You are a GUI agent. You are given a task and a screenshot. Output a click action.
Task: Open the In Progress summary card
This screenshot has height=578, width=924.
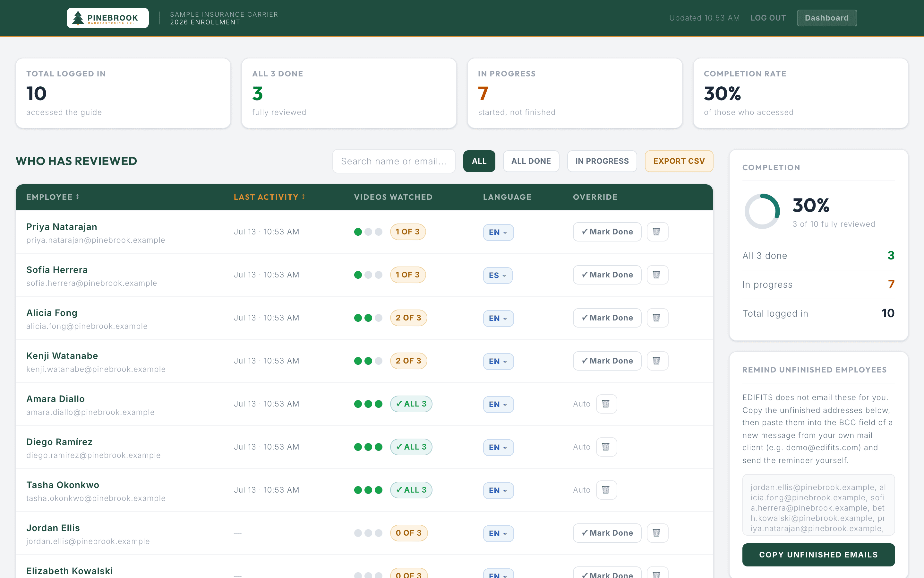point(575,93)
